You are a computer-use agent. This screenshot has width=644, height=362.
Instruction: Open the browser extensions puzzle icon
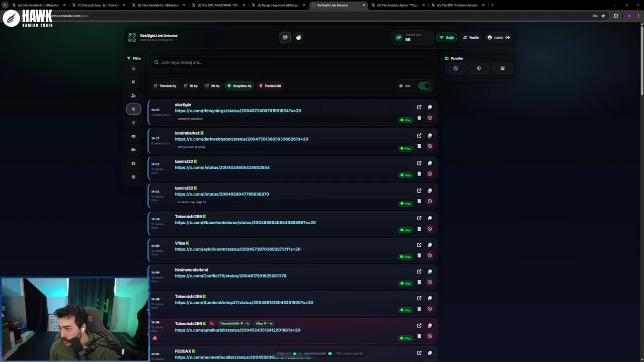(616, 16)
